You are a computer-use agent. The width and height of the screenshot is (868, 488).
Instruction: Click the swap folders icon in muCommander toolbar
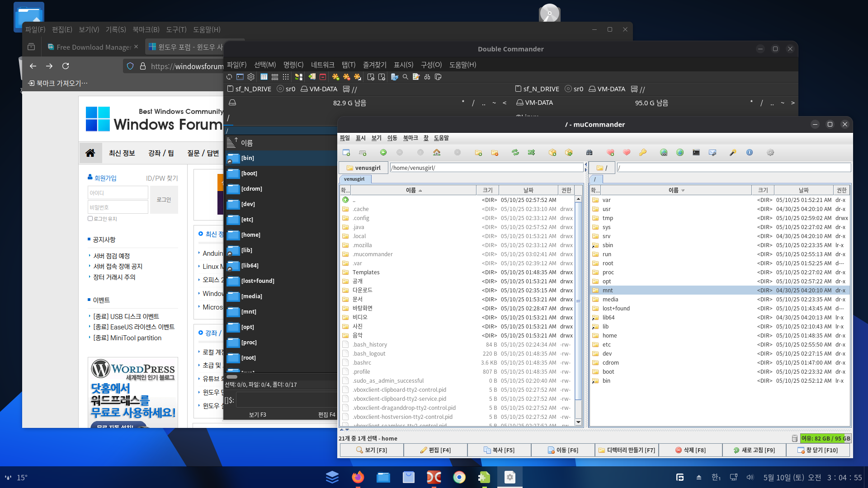pos(515,153)
